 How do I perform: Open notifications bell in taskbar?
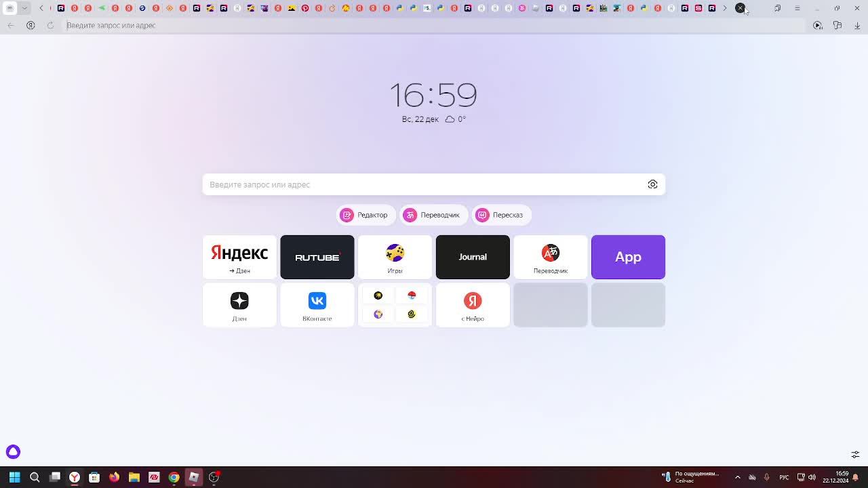point(856,477)
